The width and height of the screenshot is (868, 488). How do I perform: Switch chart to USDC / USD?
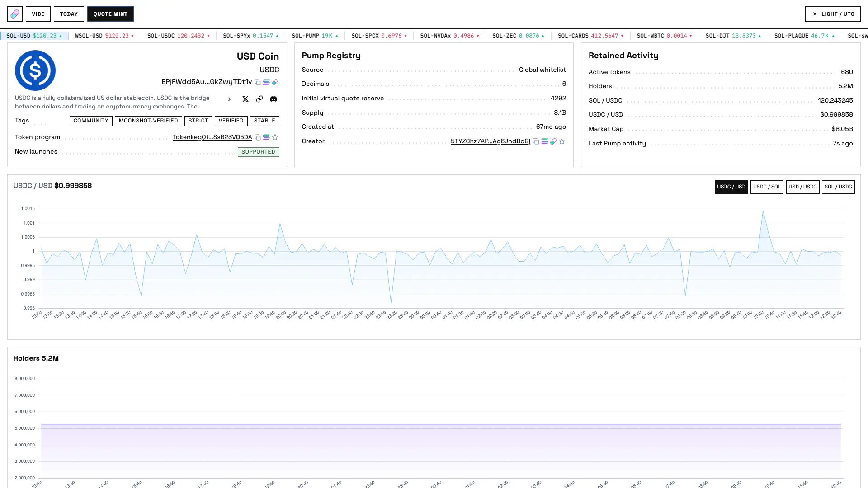[x=731, y=187]
